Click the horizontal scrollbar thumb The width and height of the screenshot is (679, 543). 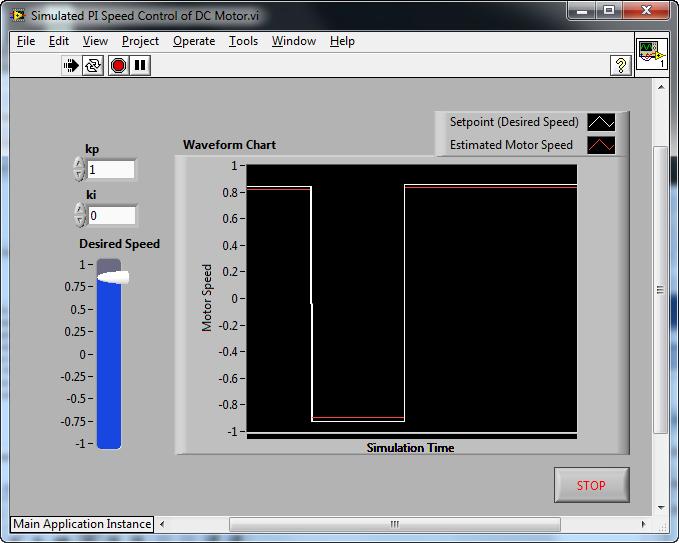(394, 524)
